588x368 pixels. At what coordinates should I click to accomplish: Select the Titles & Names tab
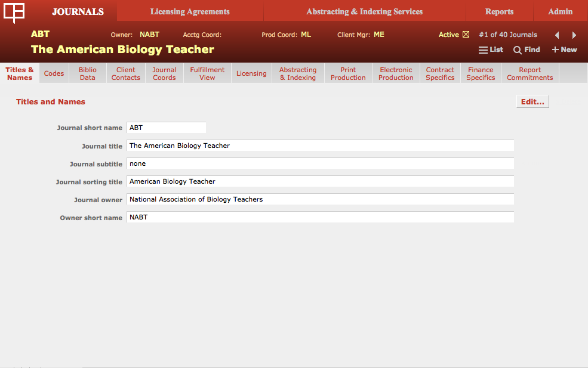[x=20, y=73]
